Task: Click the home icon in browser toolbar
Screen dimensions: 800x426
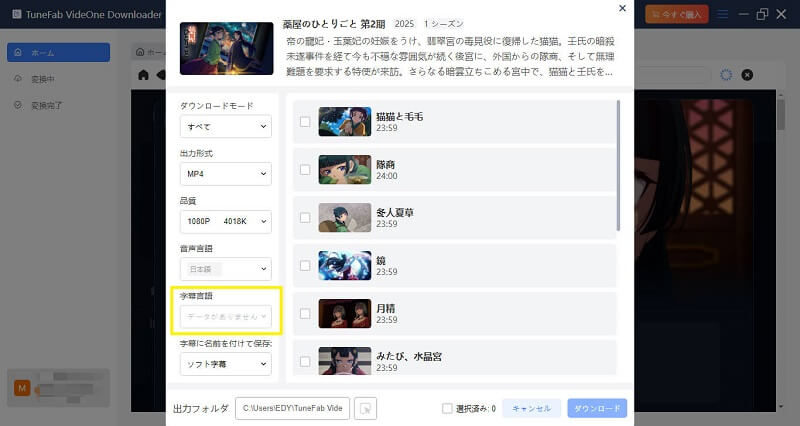Action: 143,75
